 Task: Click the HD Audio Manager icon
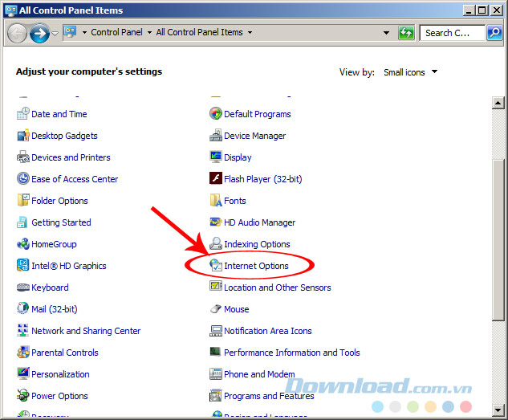tap(216, 222)
